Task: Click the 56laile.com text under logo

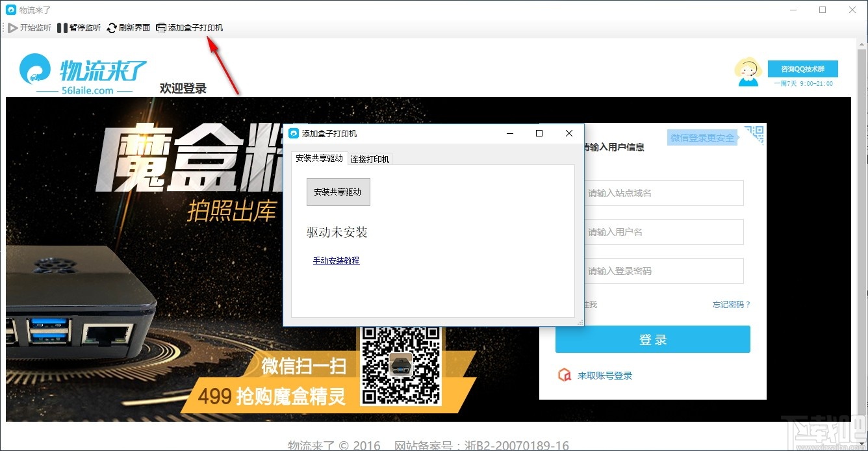Action: click(x=87, y=91)
